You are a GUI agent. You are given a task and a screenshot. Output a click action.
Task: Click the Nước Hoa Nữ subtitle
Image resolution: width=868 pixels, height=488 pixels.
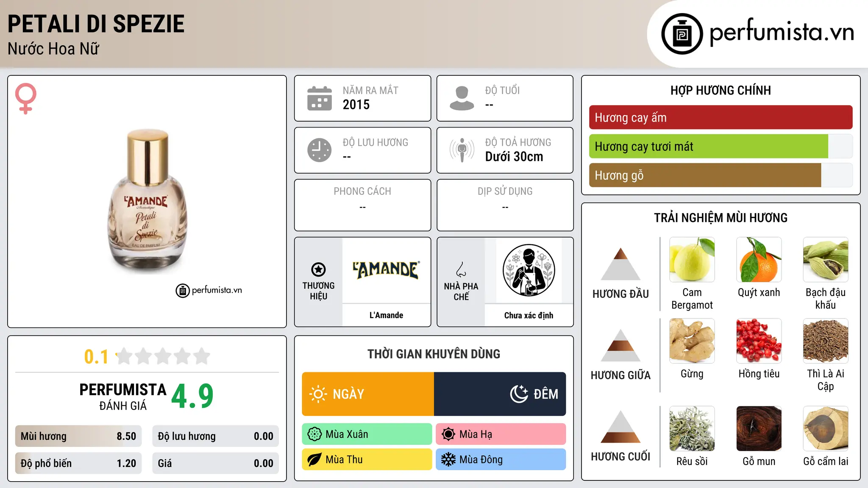[x=53, y=49]
